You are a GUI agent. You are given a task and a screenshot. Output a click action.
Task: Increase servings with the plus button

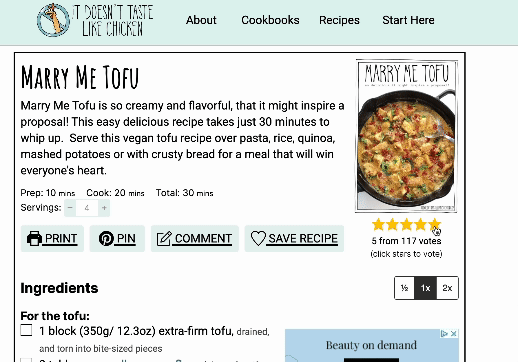(104, 208)
